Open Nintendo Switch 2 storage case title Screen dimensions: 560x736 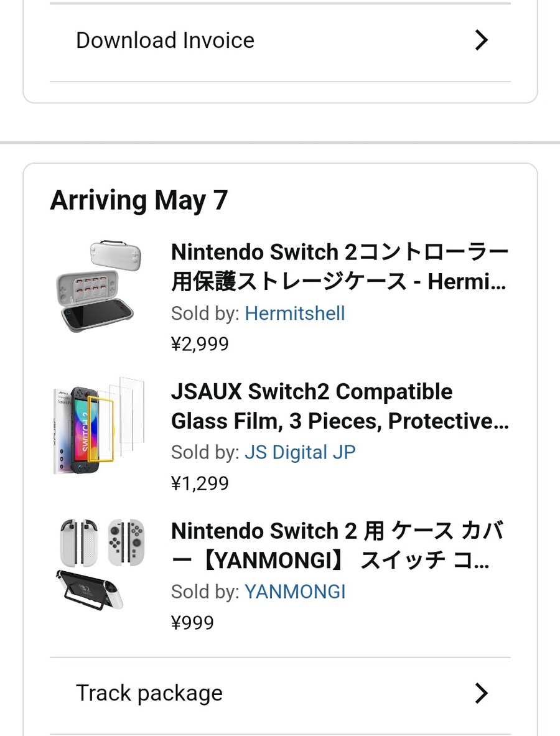(x=339, y=268)
